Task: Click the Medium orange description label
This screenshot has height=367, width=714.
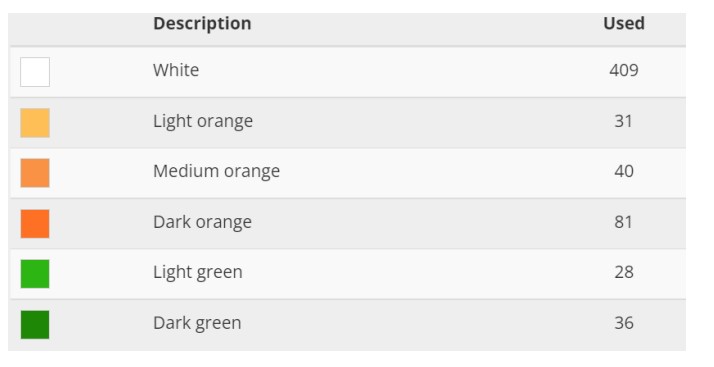Action: click(217, 172)
